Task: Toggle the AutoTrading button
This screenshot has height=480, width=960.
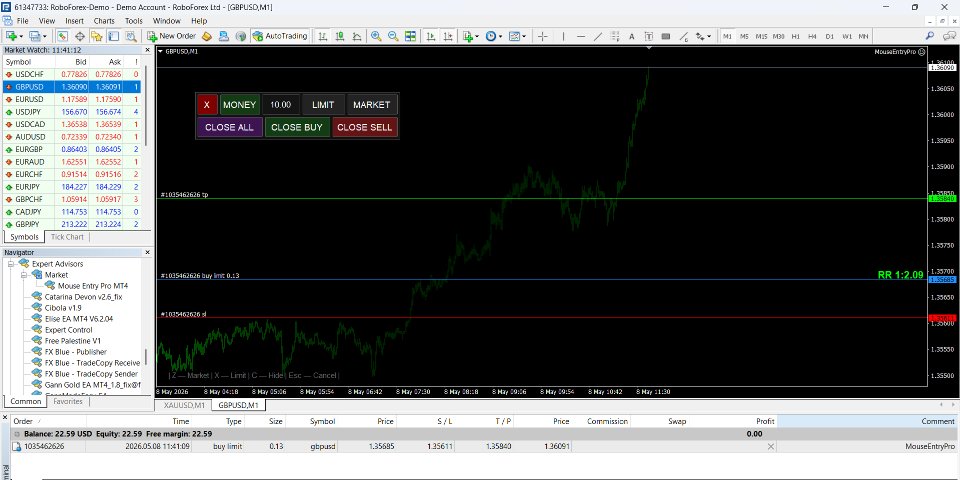Action: pyautogui.click(x=279, y=36)
